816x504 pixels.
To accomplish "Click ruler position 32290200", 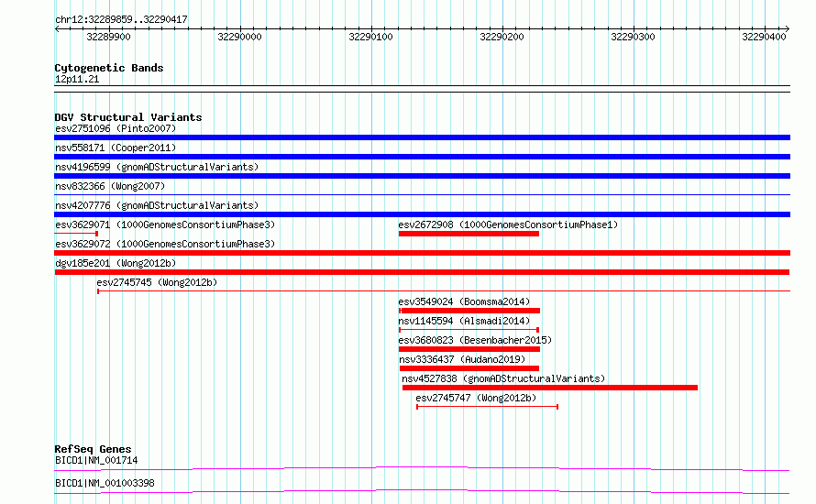I will 502,37.
